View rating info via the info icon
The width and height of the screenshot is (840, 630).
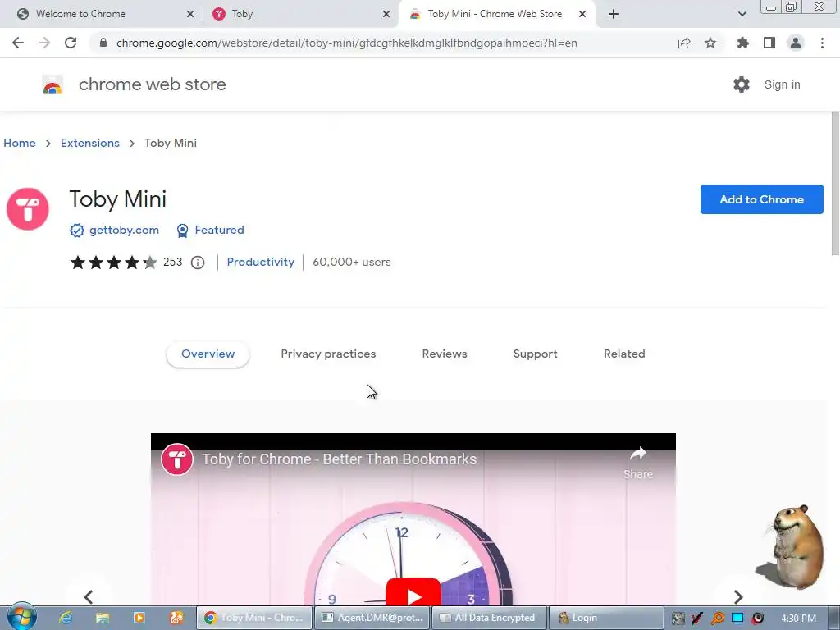[198, 262]
